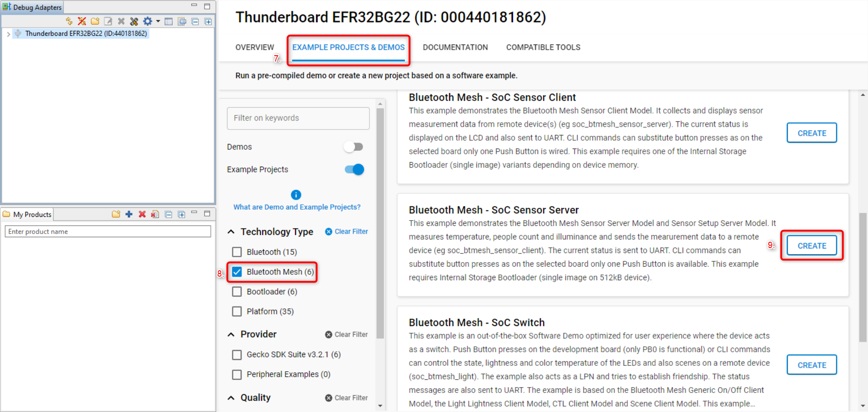This screenshot has width=868, height=412.
Task: Enable the Demos toggle
Action: pos(354,147)
